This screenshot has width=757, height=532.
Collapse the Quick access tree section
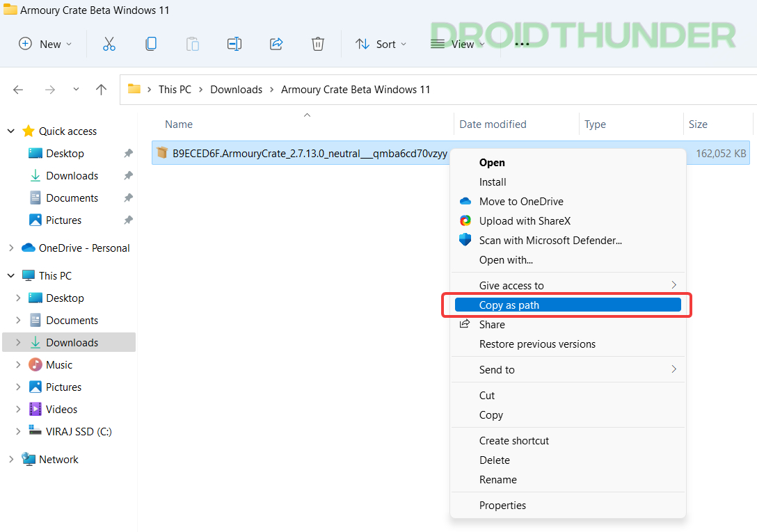[x=11, y=131]
